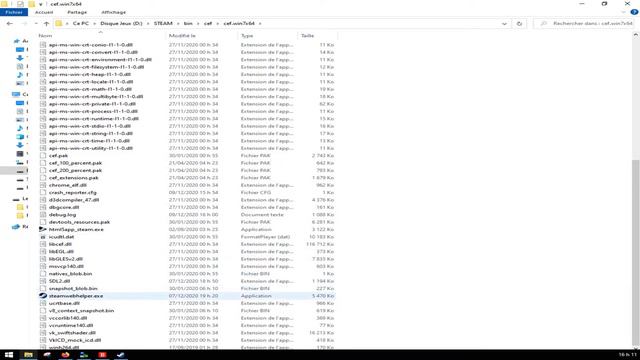Select the file ucrtbase.dll

64,303
